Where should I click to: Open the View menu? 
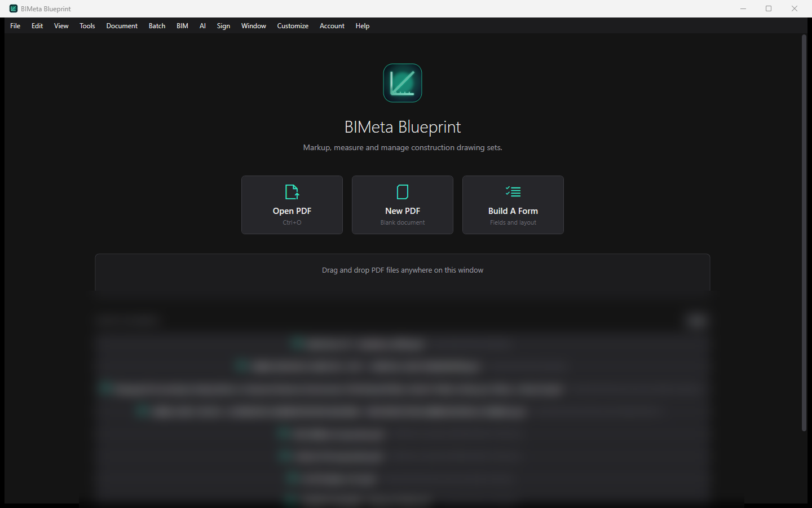[x=61, y=26]
